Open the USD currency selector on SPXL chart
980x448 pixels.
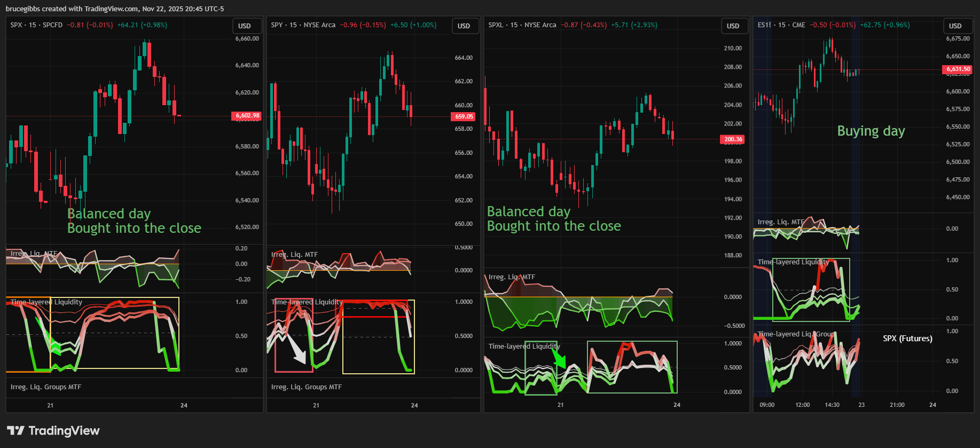(733, 26)
